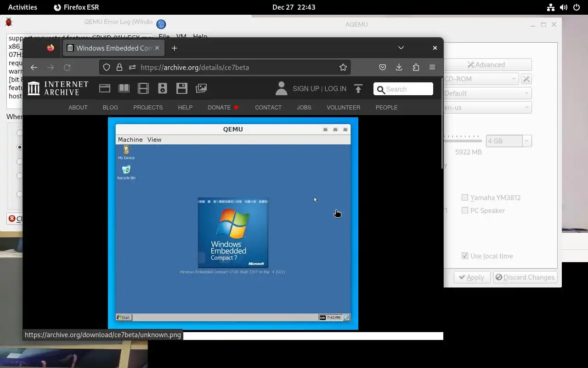Open the Default dropdown in AQEMU

pyautogui.click(x=487, y=93)
